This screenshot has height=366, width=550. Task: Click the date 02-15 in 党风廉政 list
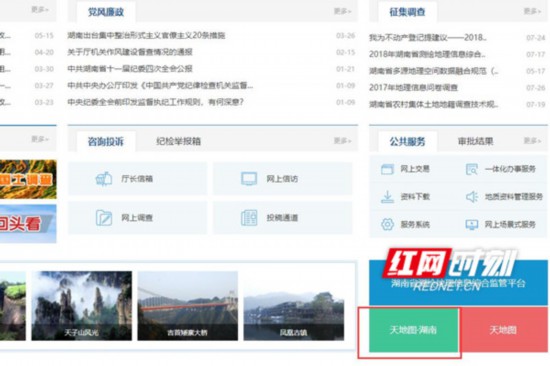coord(346,52)
